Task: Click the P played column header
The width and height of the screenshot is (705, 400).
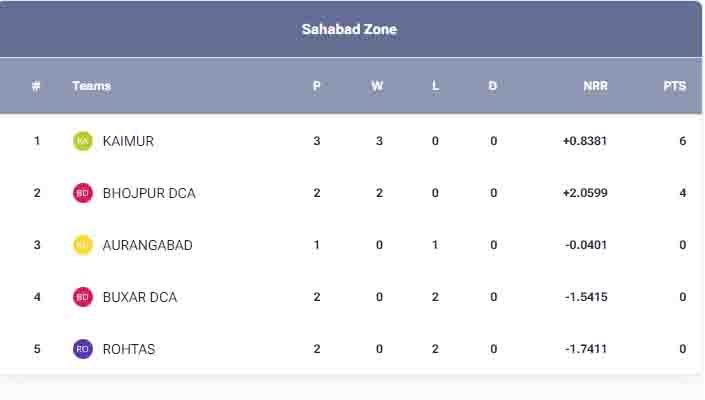Action: tap(317, 86)
